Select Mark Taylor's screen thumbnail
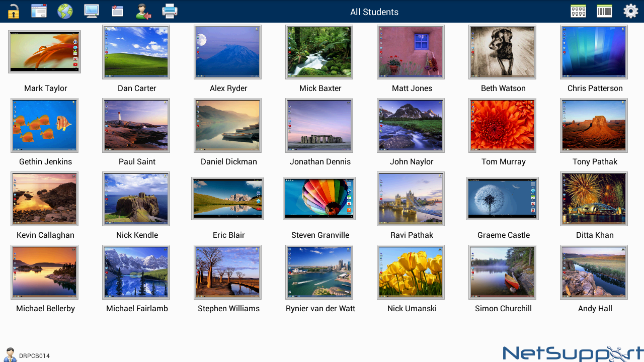 [x=44, y=52]
